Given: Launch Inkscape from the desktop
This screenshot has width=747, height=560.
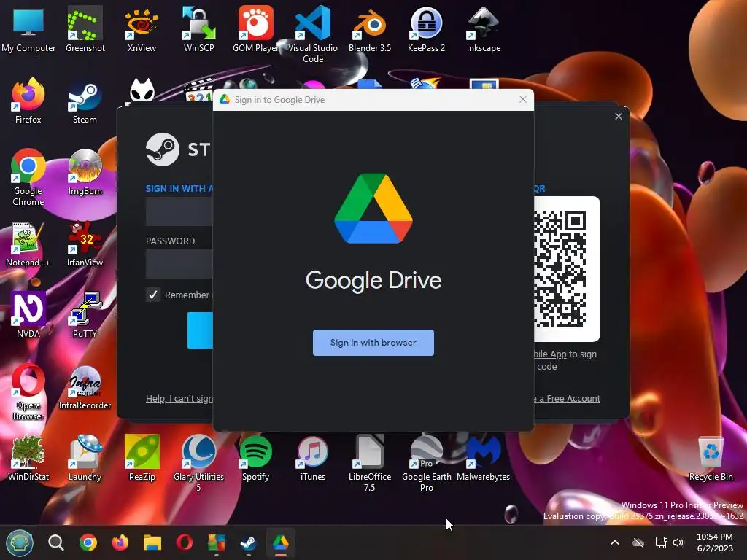Looking at the screenshot, I should (x=484, y=29).
